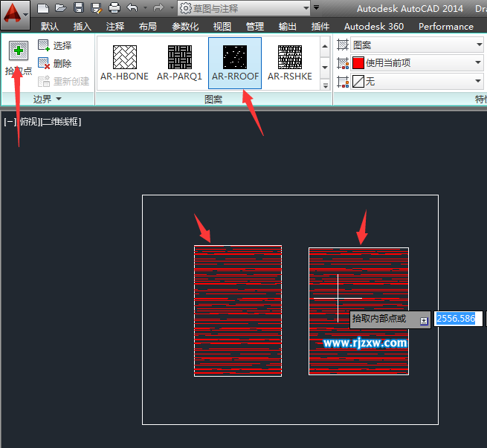Click the Plot printer icon

pos(115,8)
